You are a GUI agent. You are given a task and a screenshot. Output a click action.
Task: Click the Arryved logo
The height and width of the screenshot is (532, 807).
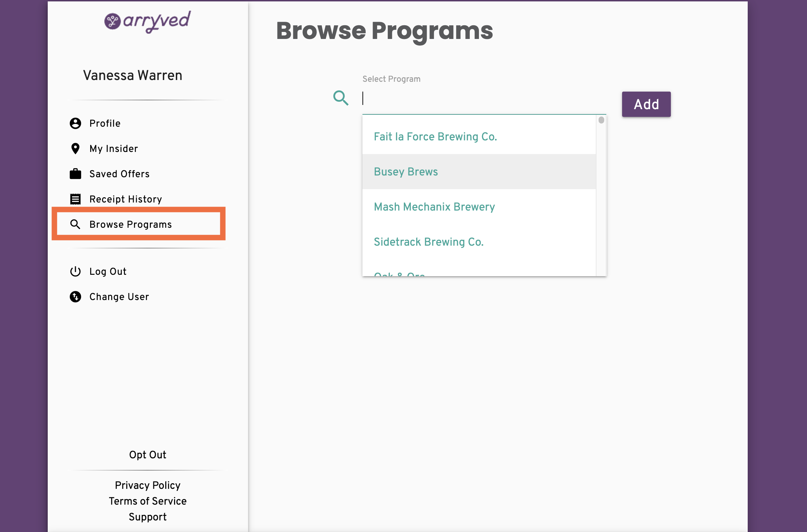point(147,22)
